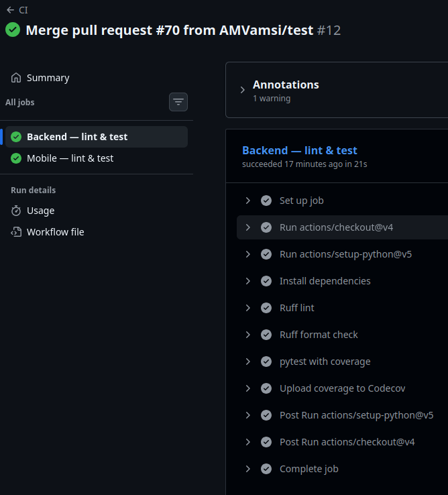The height and width of the screenshot is (495, 448).
Task: Click the Usage stopwatch icon
Action: pos(16,211)
